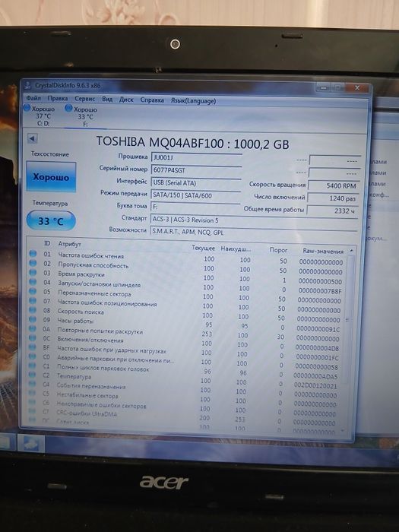
Task: Open the Язык(Language) menu
Action: [193, 101]
